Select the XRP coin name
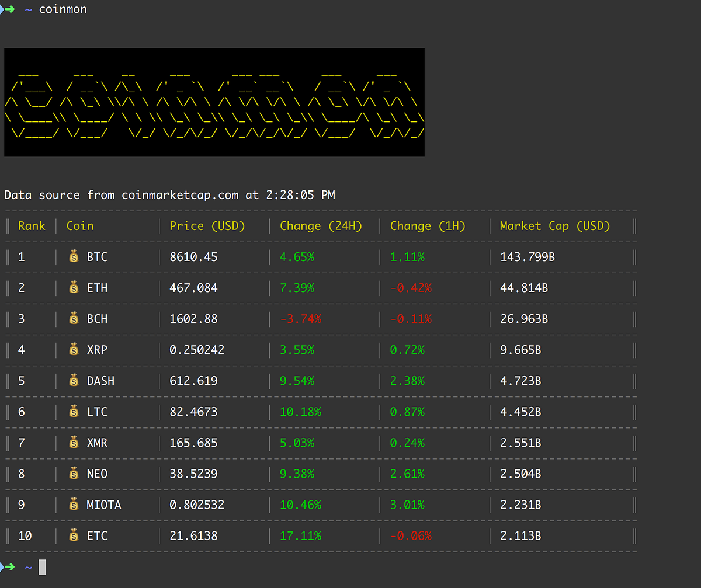This screenshot has height=588, width=701. [97, 350]
